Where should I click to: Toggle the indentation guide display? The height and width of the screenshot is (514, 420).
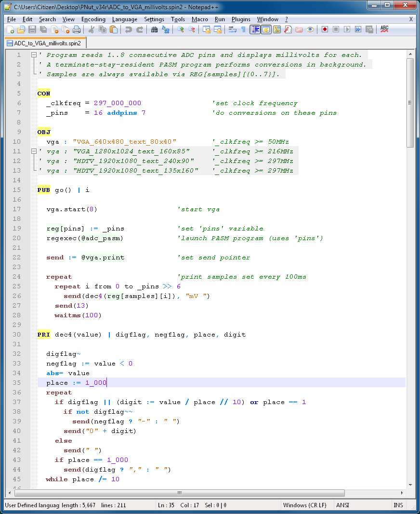[255, 29]
